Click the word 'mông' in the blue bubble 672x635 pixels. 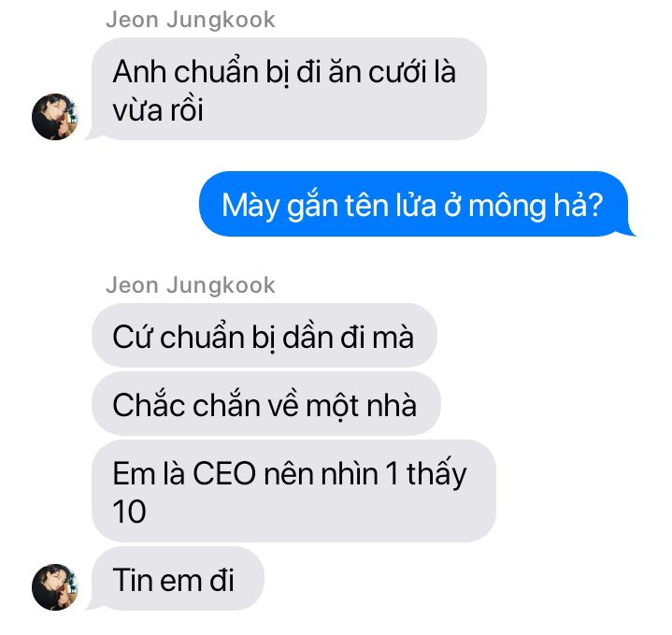[x=507, y=207]
